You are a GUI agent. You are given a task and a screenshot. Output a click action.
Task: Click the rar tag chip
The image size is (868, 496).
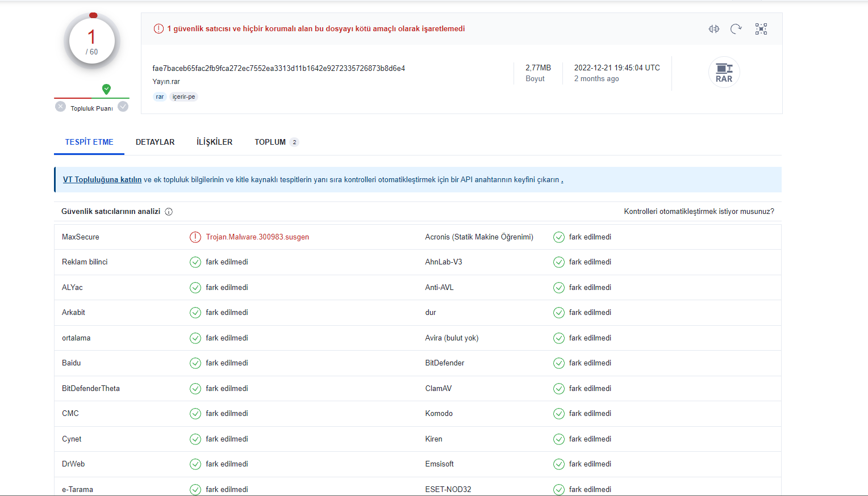[160, 97]
